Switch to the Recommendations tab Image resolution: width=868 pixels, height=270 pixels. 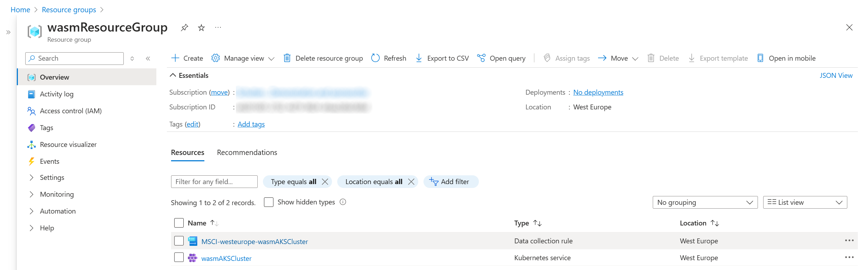[247, 153]
